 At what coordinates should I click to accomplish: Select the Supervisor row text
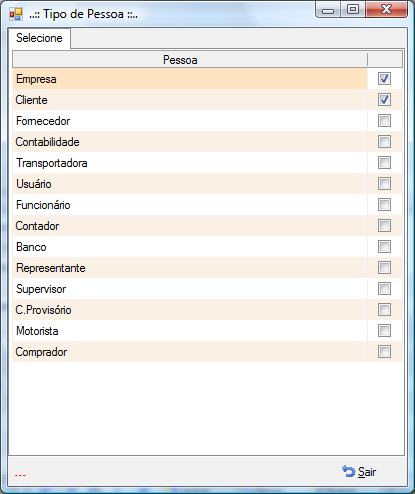pyautogui.click(x=41, y=289)
